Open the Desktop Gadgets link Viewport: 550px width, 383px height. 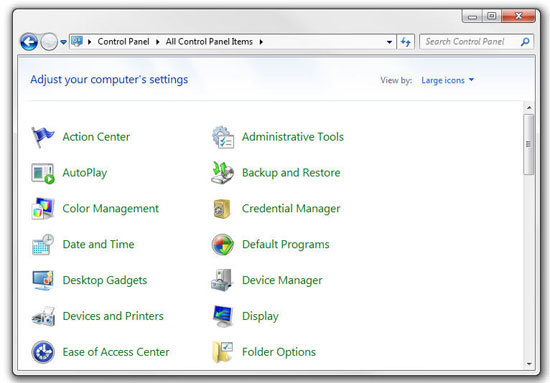[105, 281]
